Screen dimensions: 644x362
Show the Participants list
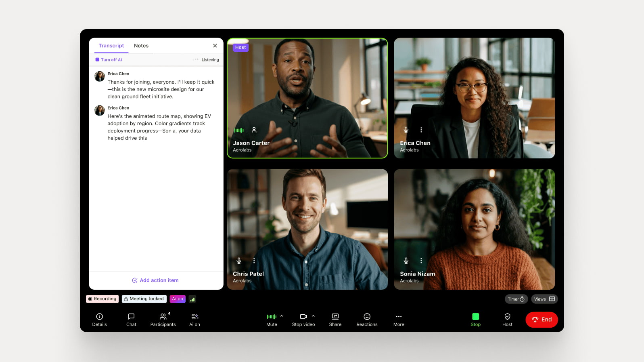pyautogui.click(x=163, y=317)
